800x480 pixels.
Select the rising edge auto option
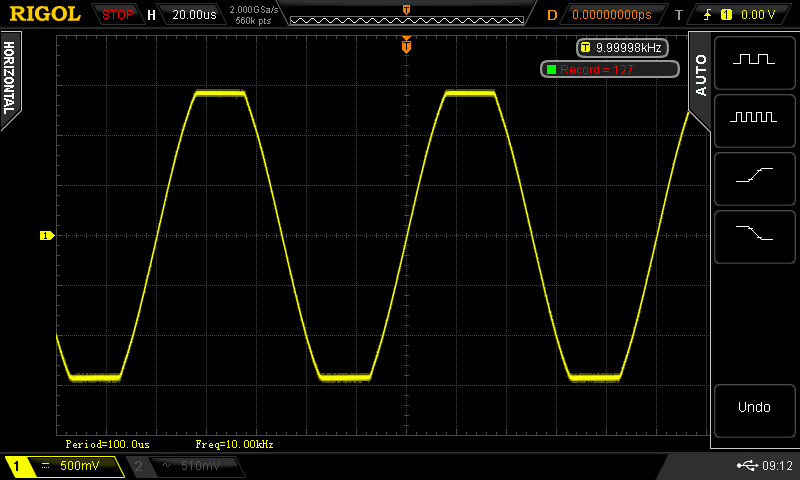click(754, 179)
